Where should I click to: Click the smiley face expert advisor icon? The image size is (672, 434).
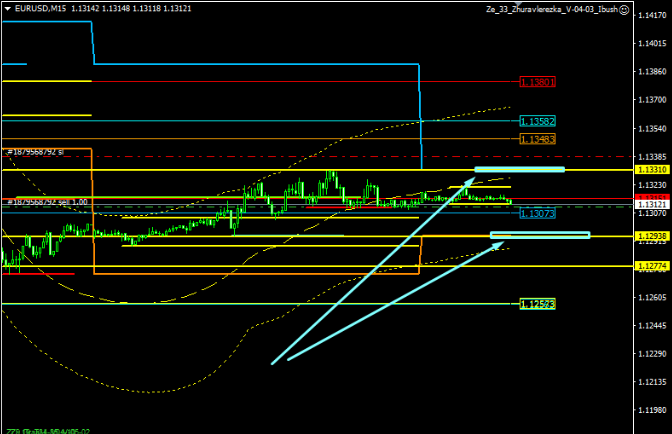(624, 8)
